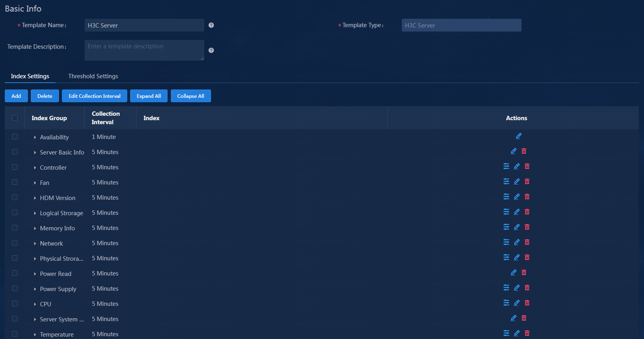Select the CPU row checkbox
Viewport: 644px width, 339px height.
click(x=15, y=303)
